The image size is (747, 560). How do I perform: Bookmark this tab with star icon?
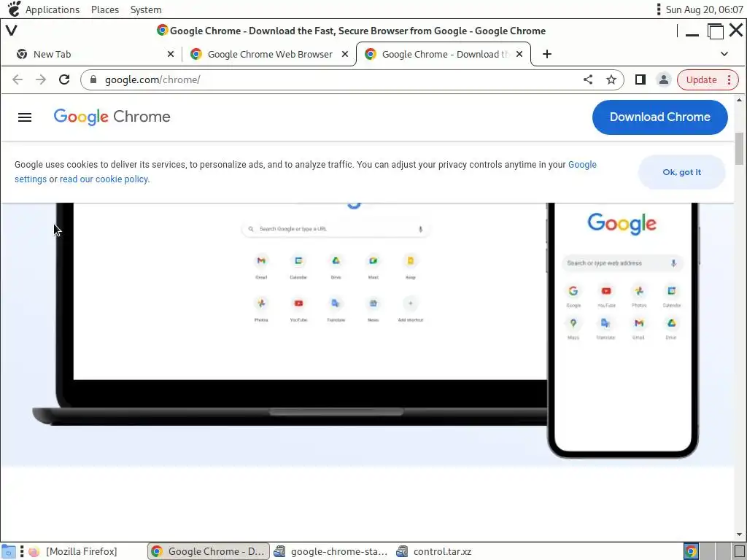point(611,79)
